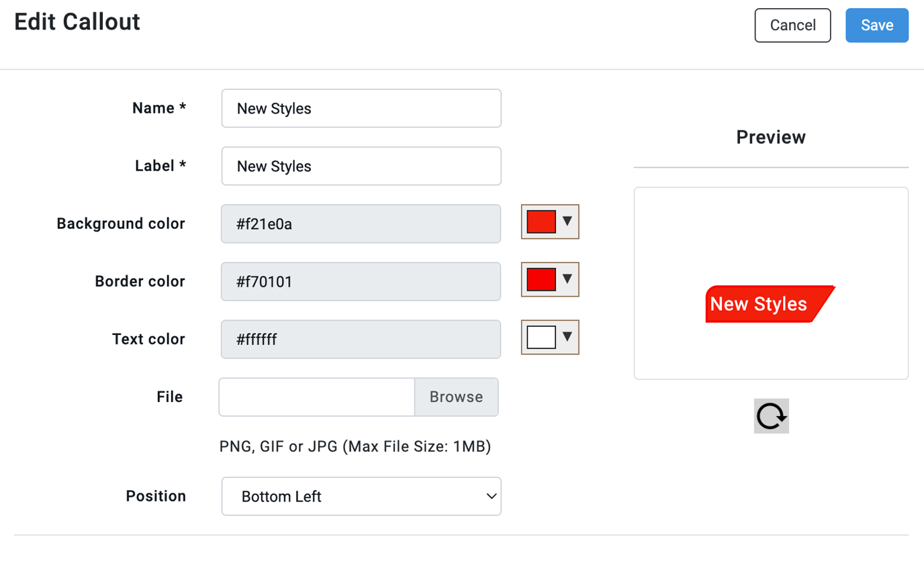Open the Border color picker swatch
Screen dimensions: 924x580
(541, 280)
